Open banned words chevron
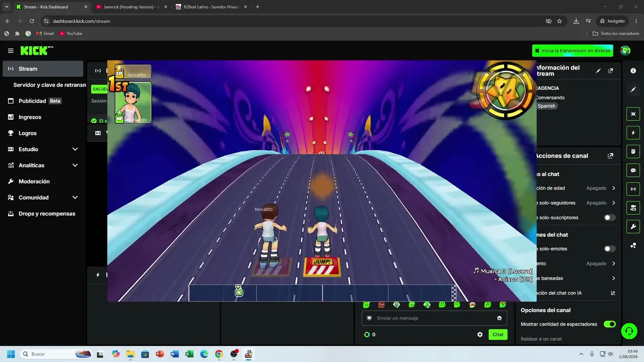 (613, 278)
